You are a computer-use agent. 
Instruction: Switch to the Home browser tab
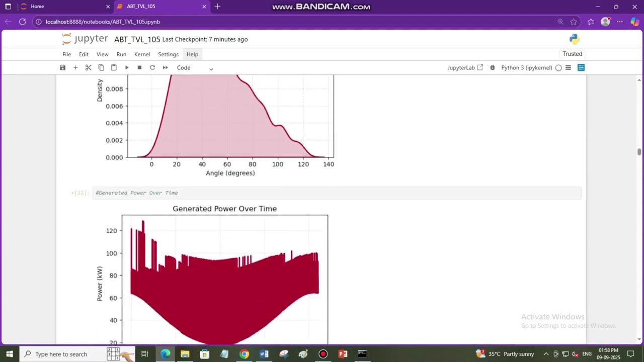(64, 7)
